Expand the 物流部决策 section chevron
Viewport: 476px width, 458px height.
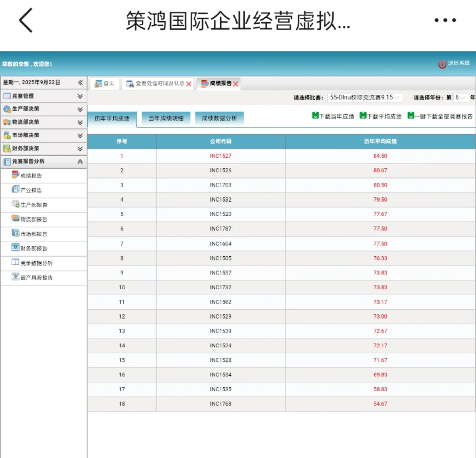click(x=80, y=122)
